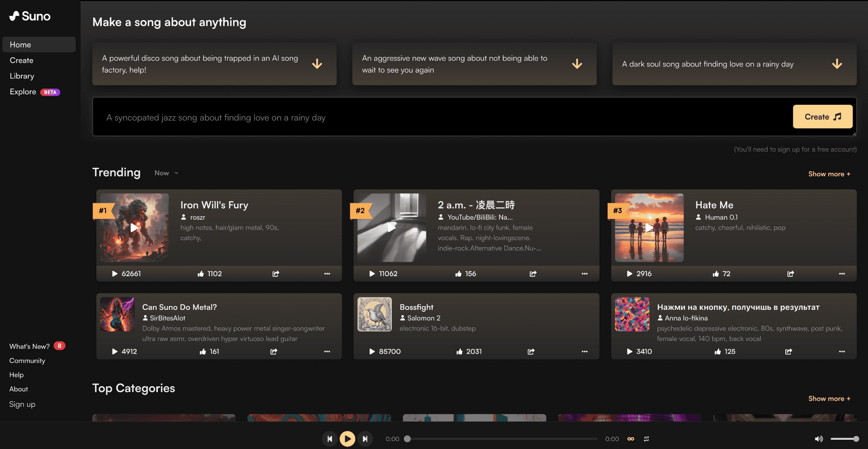
Task: Like the Bossfight song
Action: point(469,351)
